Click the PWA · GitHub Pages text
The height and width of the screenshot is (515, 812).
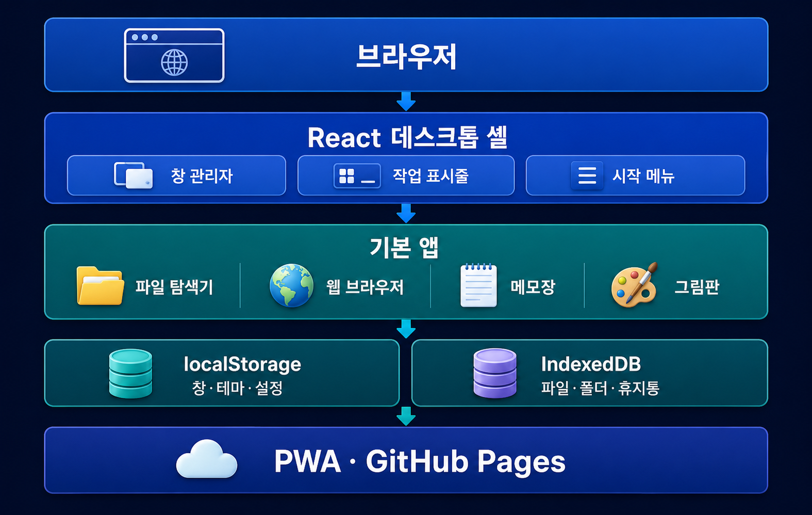[x=420, y=461]
